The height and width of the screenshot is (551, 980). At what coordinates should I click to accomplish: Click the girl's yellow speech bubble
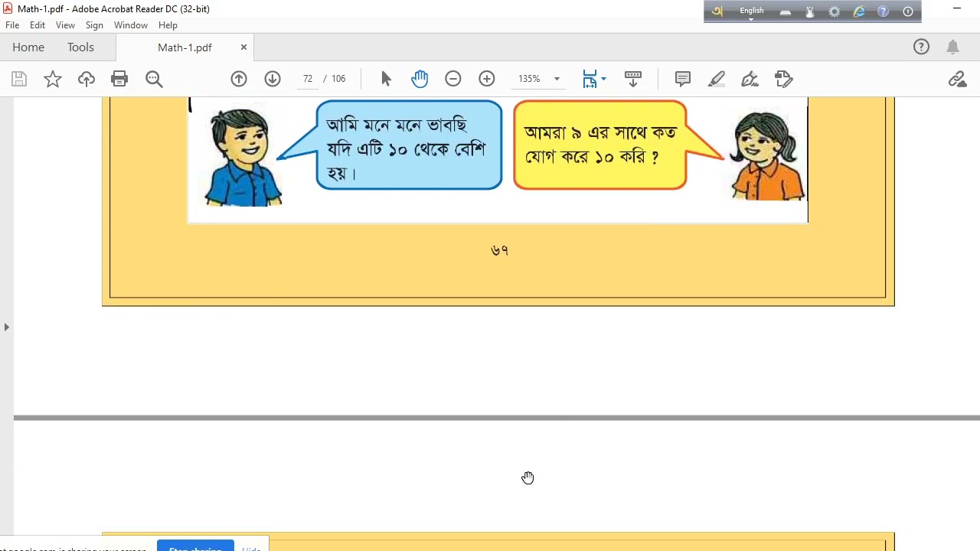(600, 145)
